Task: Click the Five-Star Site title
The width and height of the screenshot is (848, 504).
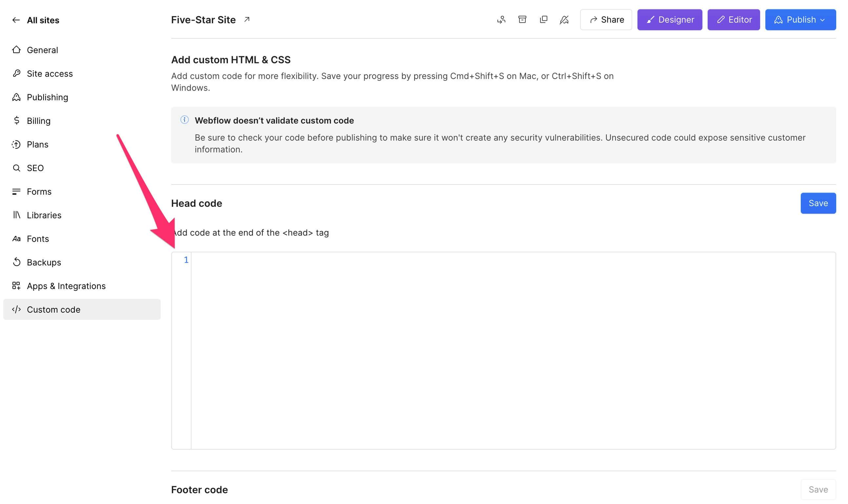Action: click(203, 20)
